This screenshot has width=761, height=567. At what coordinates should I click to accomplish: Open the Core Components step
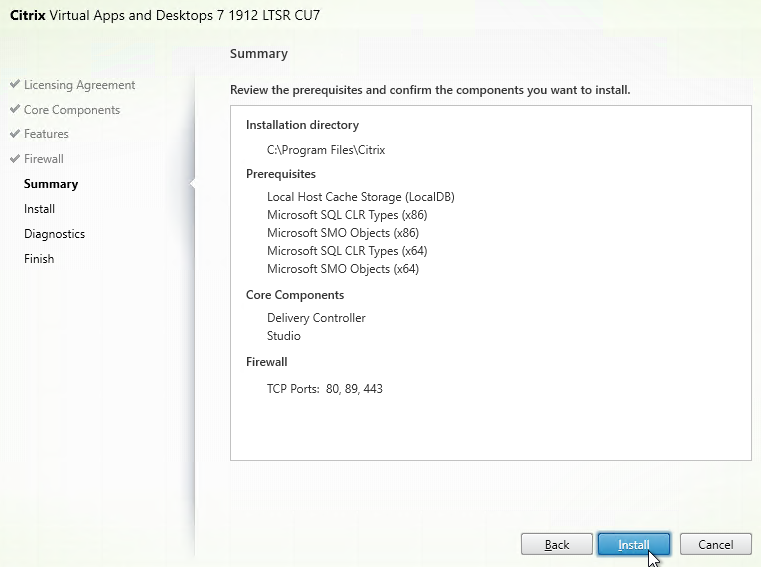(71, 110)
